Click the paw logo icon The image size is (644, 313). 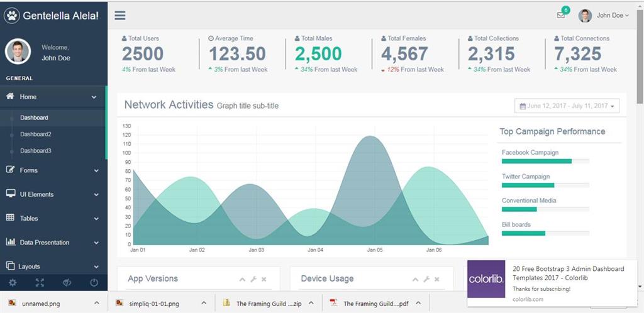click(x=12, y=16)
